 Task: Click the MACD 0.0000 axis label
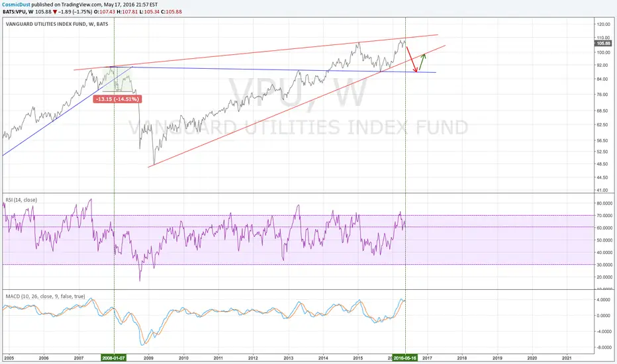coord(604,316)
